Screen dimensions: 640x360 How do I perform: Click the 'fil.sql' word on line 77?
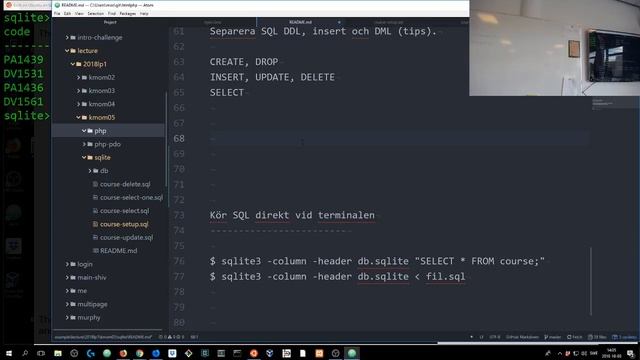(445, 277)
